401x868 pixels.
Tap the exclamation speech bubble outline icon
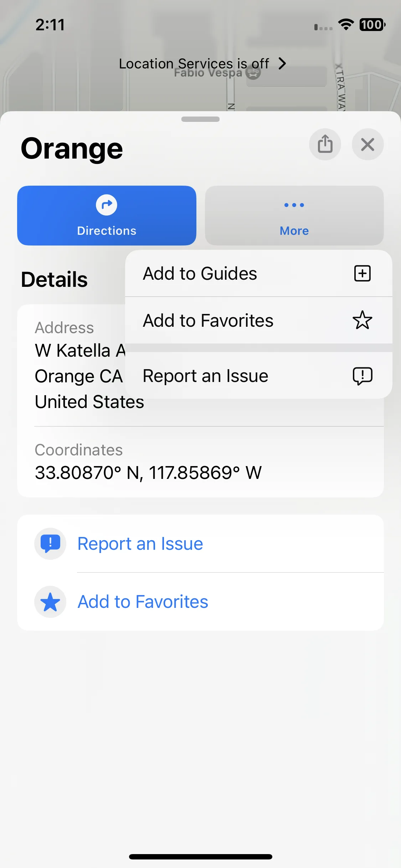point(363,376)
